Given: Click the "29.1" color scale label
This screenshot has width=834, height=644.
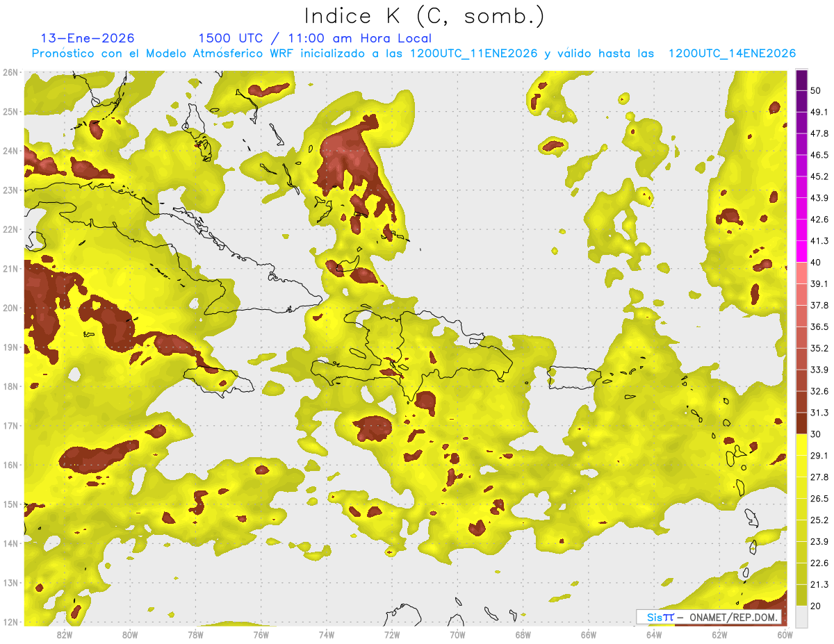Looking at the screenshot, I should pyautogui.click(x=819, y=456).
